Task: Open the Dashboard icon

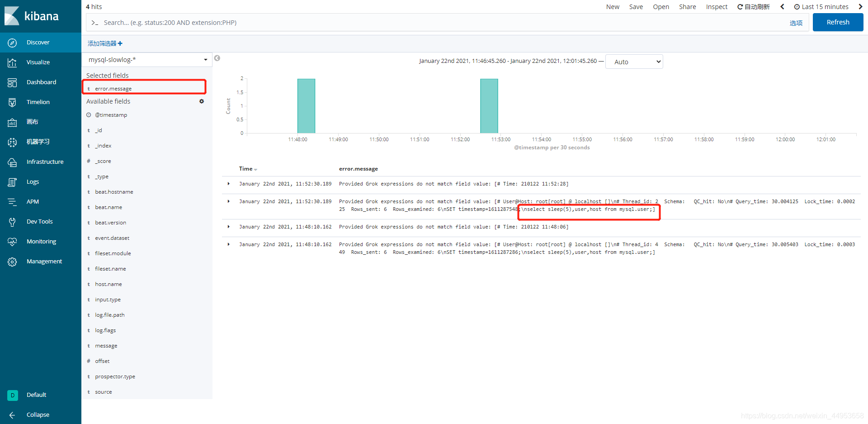Action: coord(12,82)
